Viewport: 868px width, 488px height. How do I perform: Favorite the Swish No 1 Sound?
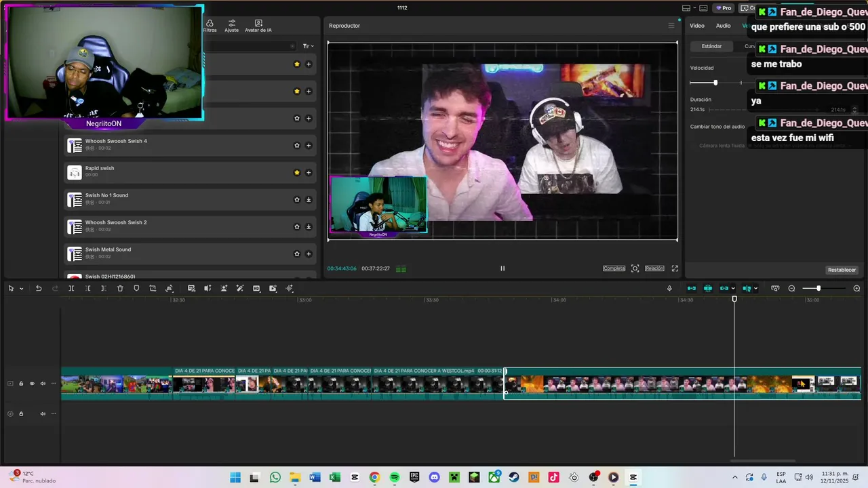(296, 199)
